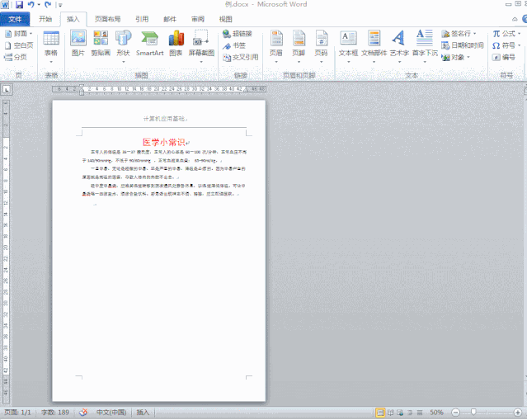Screen dimensions: 527x420
Task: Insert WordArt (艺术字)
Action: coord(399,47)
